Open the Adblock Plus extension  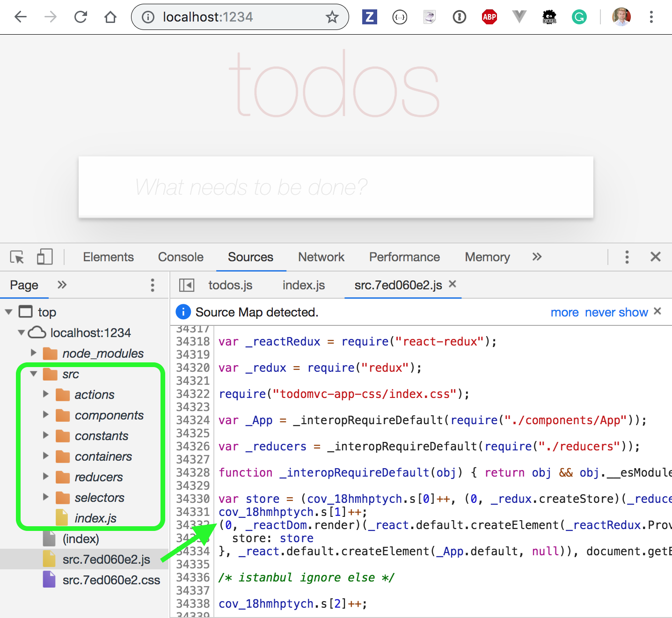pyautogui.click(x=489, y=17)
